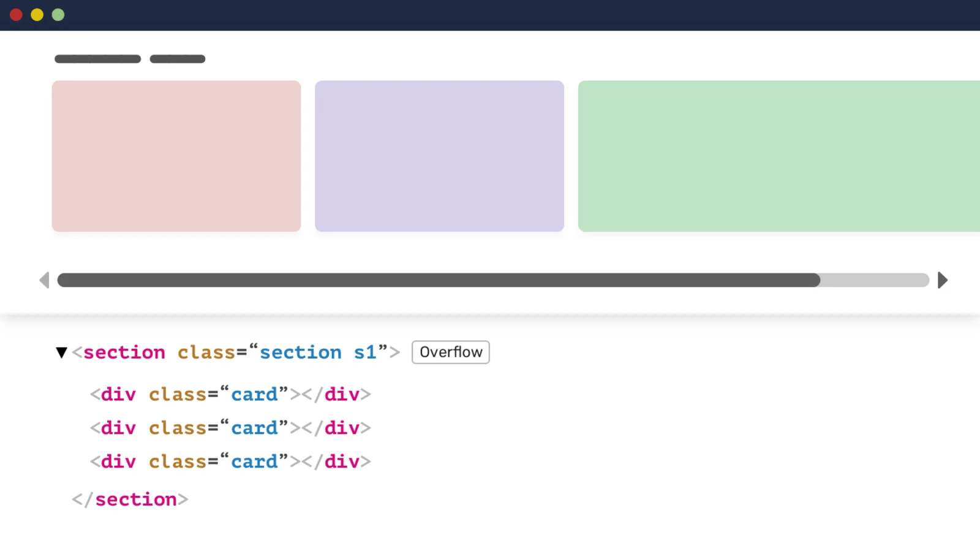Click the red close window button
This screenshot has height=535, width=980.
tap(17, 15)
